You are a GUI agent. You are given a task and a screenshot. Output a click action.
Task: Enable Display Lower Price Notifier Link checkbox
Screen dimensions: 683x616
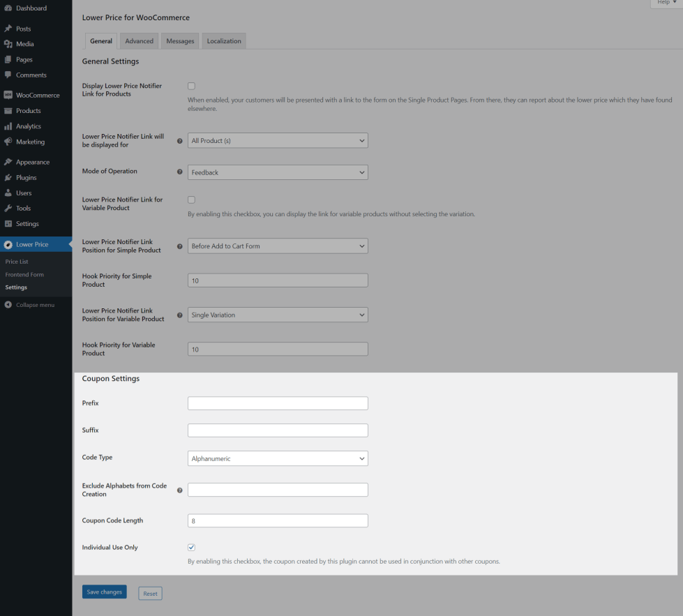pos(191,86)
